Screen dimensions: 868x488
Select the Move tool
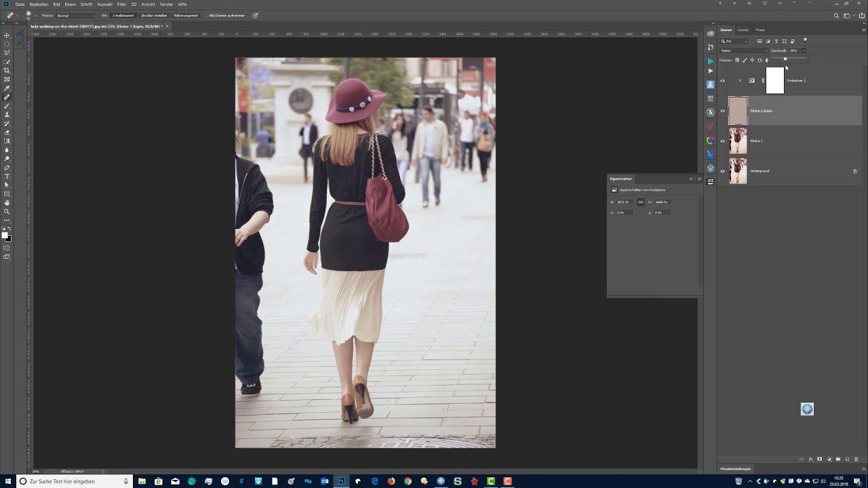7,35
